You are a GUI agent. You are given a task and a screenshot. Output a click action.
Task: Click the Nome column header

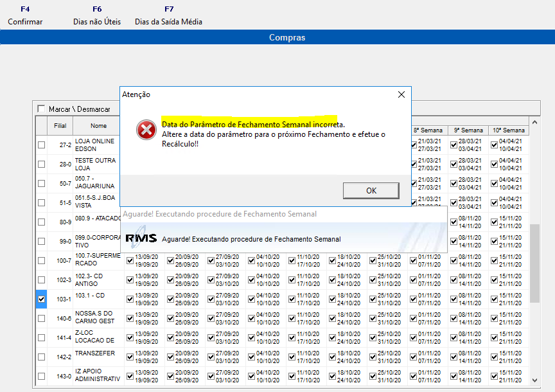98,126
